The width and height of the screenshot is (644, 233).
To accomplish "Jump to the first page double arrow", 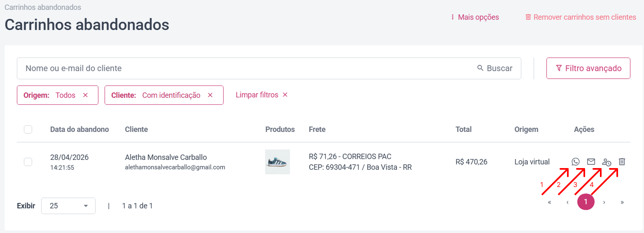I will tap(550, 202).
